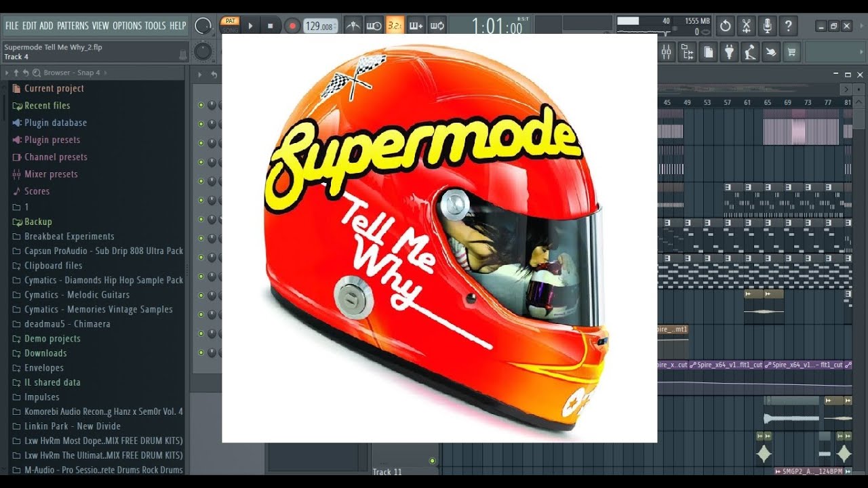Toggle the 3.2.1 countdown before recording
The image size is (868, 488).
(x=395, y=26)
